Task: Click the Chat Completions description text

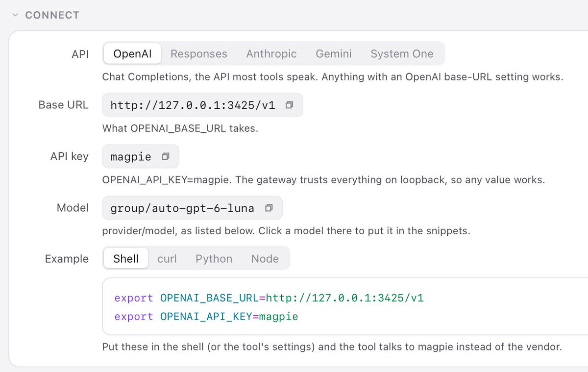Action: point(333,77)
